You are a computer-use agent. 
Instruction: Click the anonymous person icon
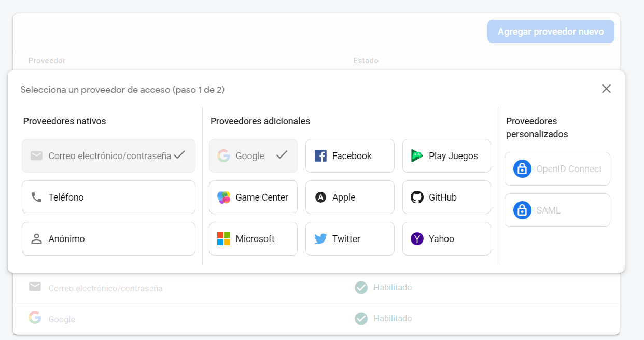[x=36, y=238]
